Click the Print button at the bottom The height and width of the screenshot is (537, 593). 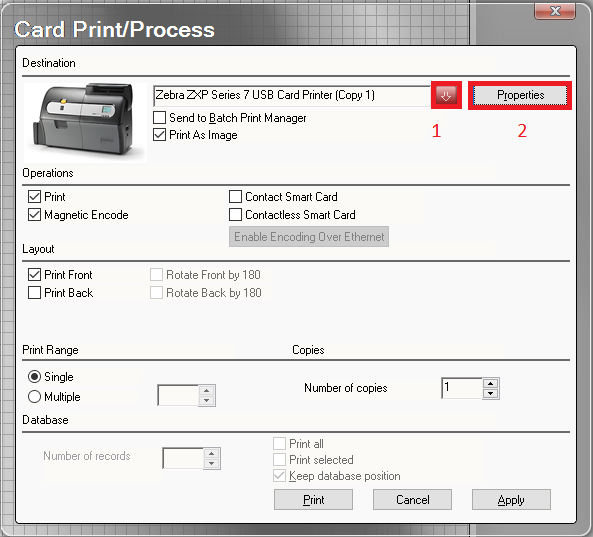click(x=313, y=500)
